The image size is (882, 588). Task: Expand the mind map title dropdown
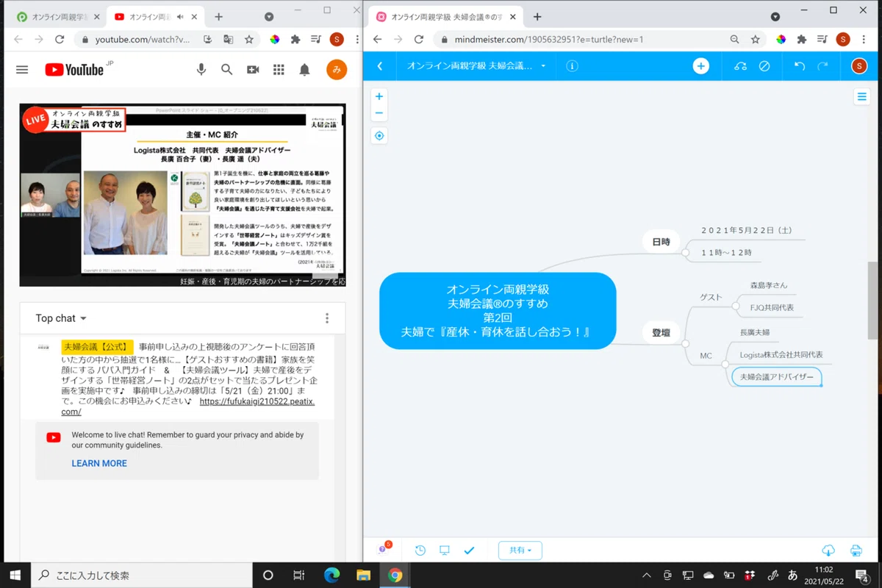(543, 66)
